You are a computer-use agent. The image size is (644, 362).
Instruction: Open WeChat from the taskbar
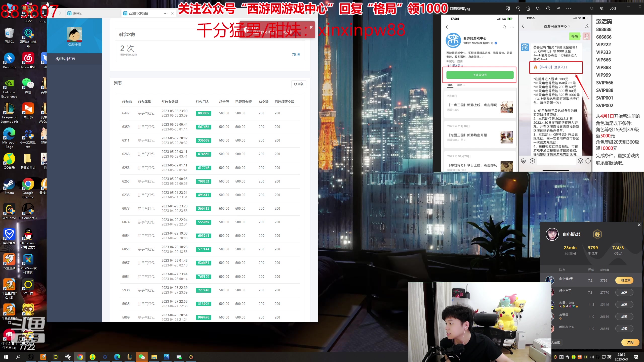point(142,357)
